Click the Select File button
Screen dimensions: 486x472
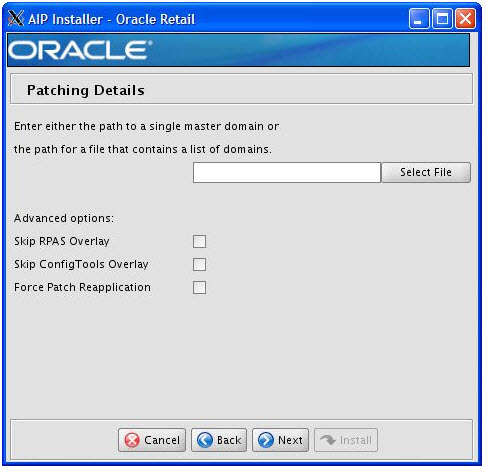[x=426, y=172]
